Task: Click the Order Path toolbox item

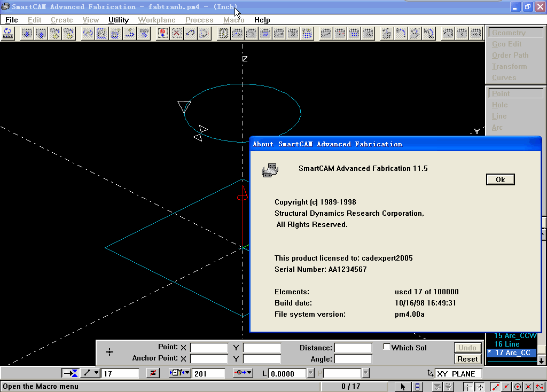Action: 510,55
